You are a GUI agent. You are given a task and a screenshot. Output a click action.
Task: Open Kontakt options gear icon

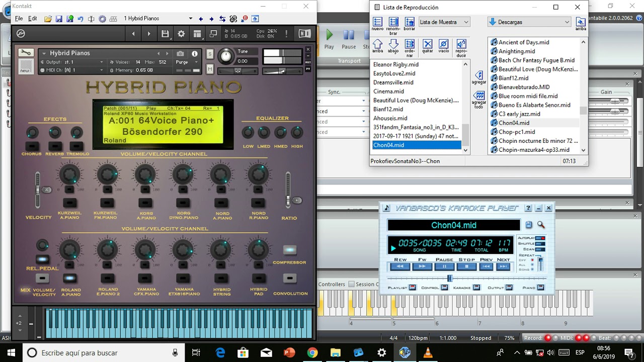click(181, 34)
